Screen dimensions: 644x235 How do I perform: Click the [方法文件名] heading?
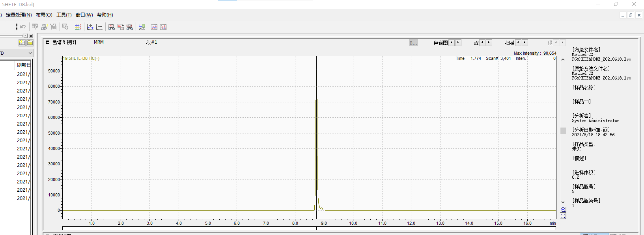[x=586, y=50]
